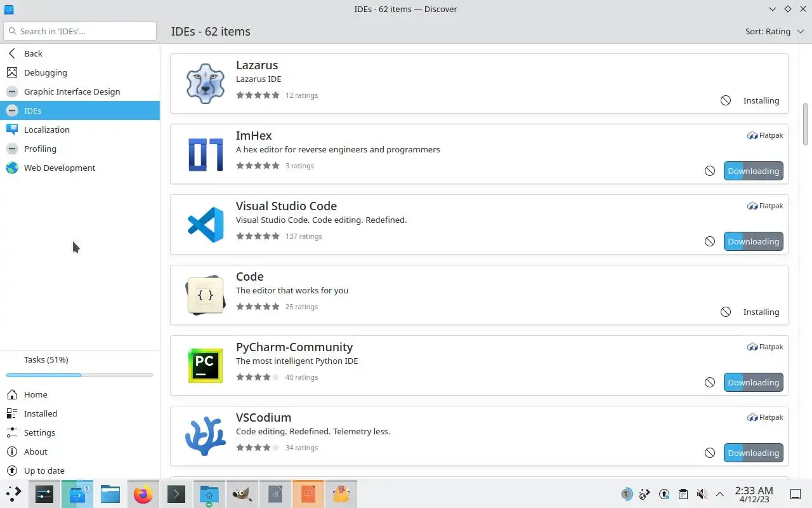Click Flatpak badge on VSCodium card
The image size is (812, 508).
pyautogui.click(x=765, y=417)
